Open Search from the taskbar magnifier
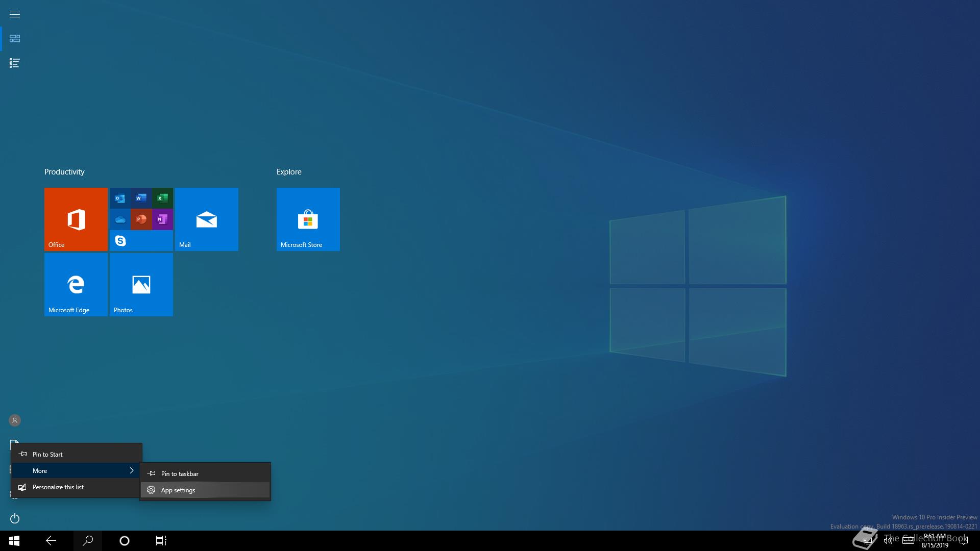The width and height of the screenshot is (980, 551). pyautogui.click(x=88, y=541)
